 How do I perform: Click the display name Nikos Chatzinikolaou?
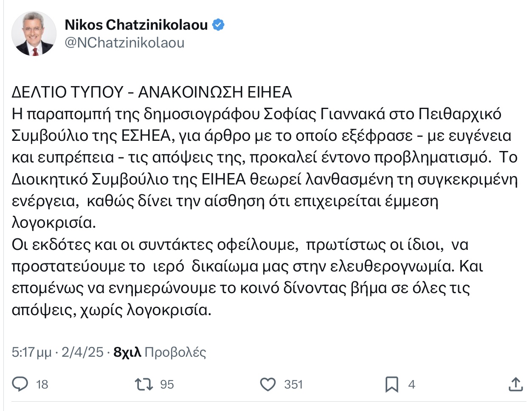136,25
